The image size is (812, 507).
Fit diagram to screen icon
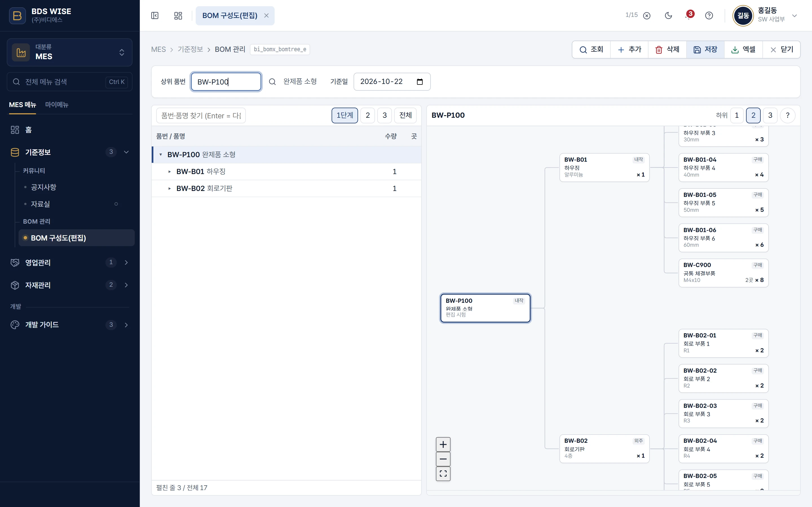coord(443,473)
